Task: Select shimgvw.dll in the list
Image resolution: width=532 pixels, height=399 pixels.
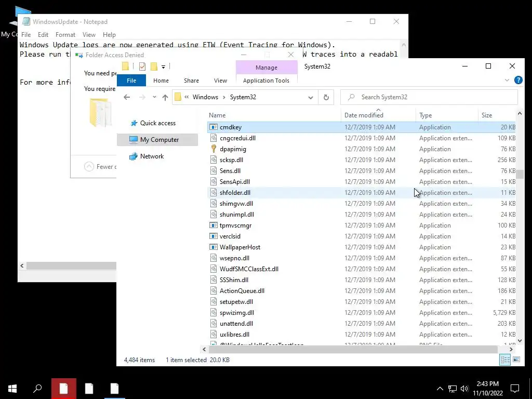Action: tap(236, 204)
